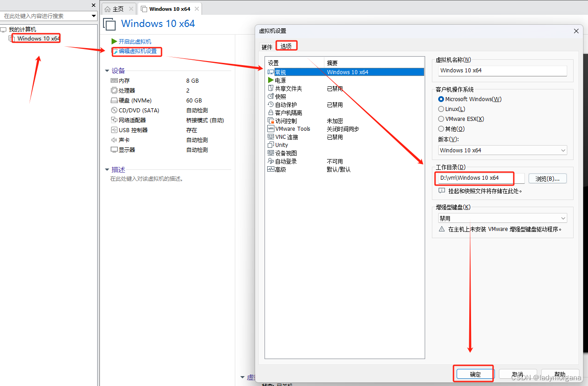
Task: Click the CD/DVD (SATA) disc icon
Action: 114,110
